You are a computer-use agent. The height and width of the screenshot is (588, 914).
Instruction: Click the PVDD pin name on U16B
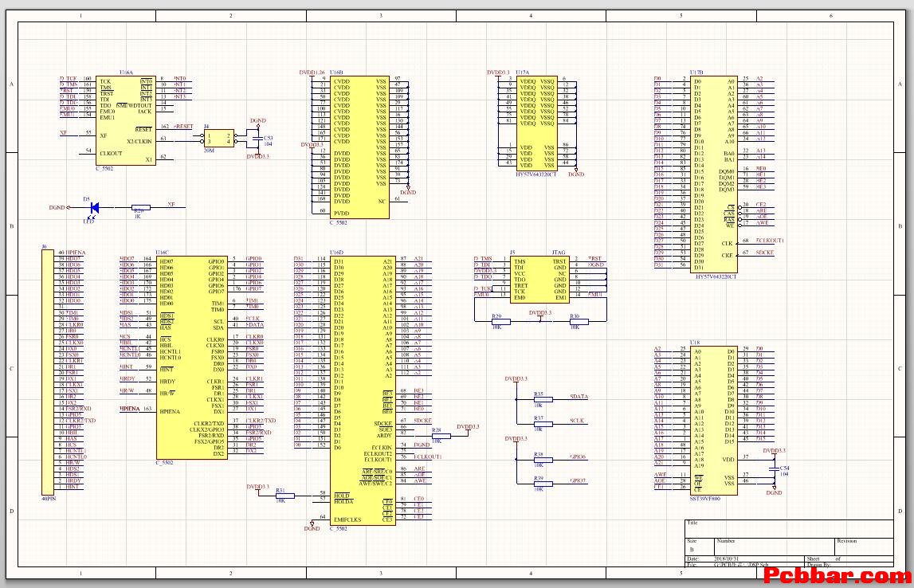pos(341,214)
